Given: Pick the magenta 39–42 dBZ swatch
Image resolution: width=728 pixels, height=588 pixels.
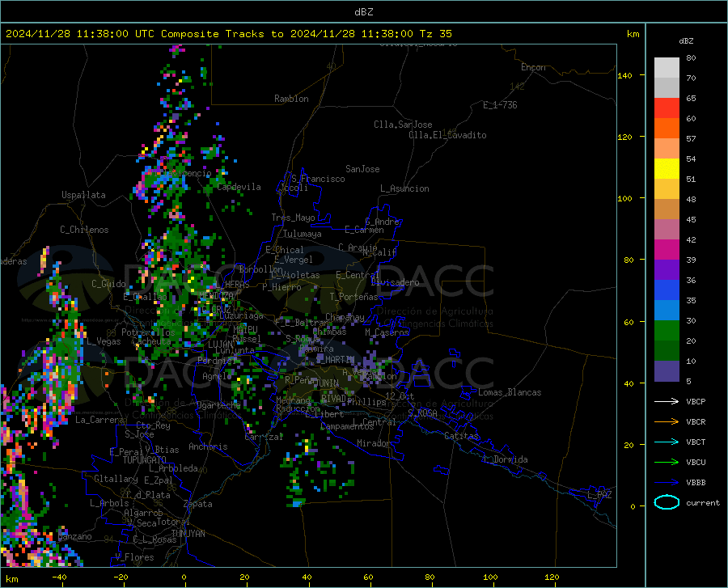Looking at the screenshot, I should (x=667, y=250).
